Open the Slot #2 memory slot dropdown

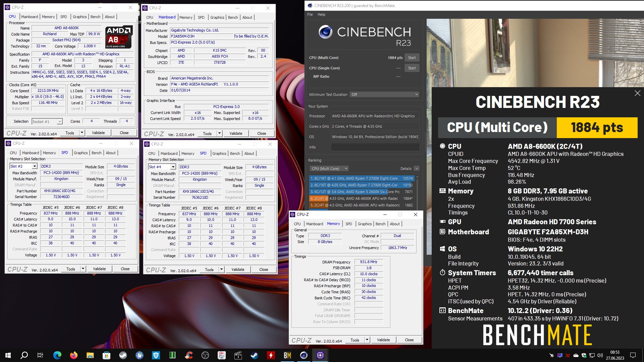pyautogui.click(x=35, y=166)
